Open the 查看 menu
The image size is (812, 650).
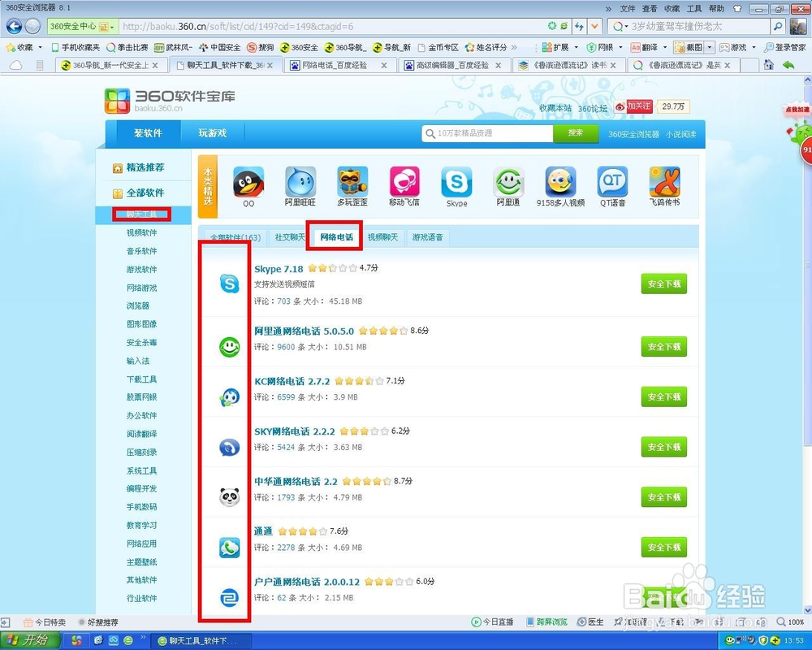(x=650, y=8)
